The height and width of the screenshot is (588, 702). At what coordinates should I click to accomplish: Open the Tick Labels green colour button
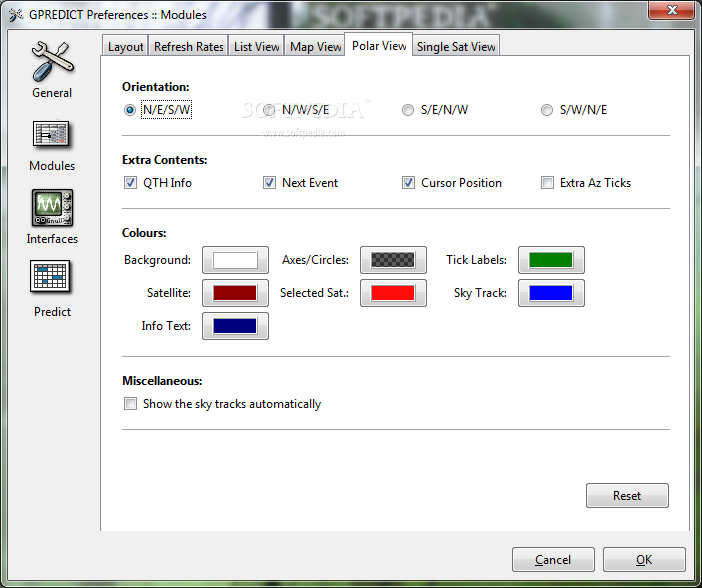551,260
